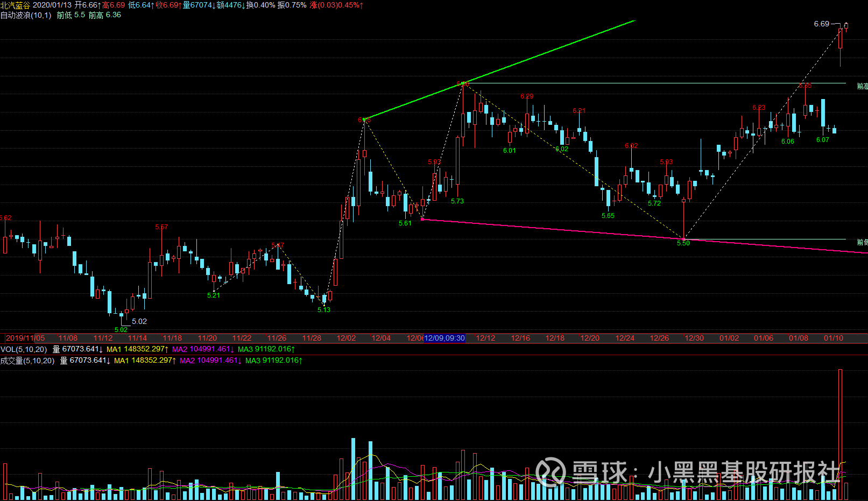Click the 6.69 high price marker

pyautogui.click(x=822, y=24)
